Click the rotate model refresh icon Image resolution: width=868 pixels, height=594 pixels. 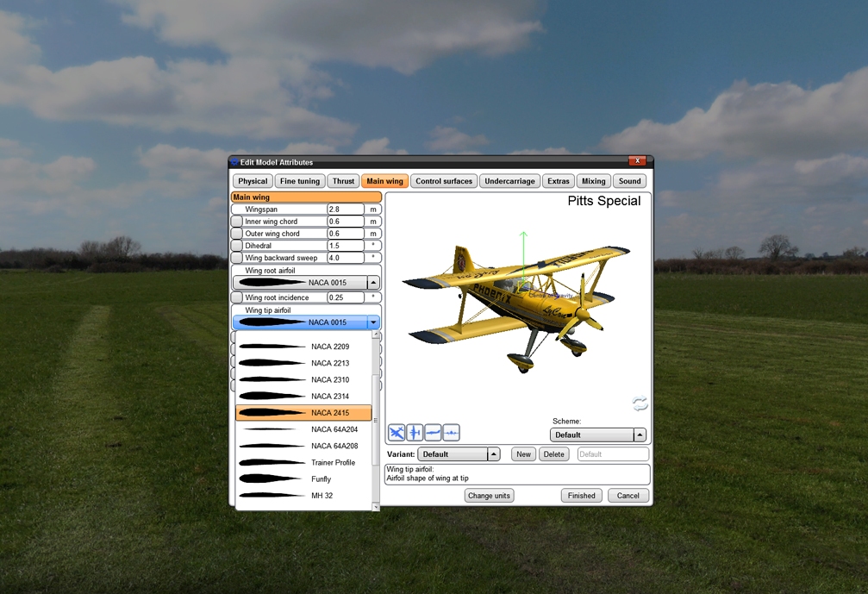pos(640,403)
